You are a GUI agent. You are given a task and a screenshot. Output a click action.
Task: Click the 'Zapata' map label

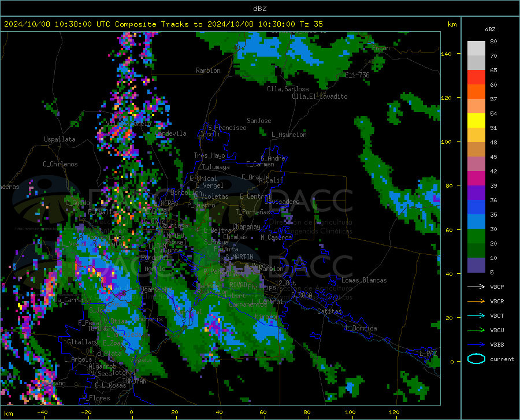(142, 360)
